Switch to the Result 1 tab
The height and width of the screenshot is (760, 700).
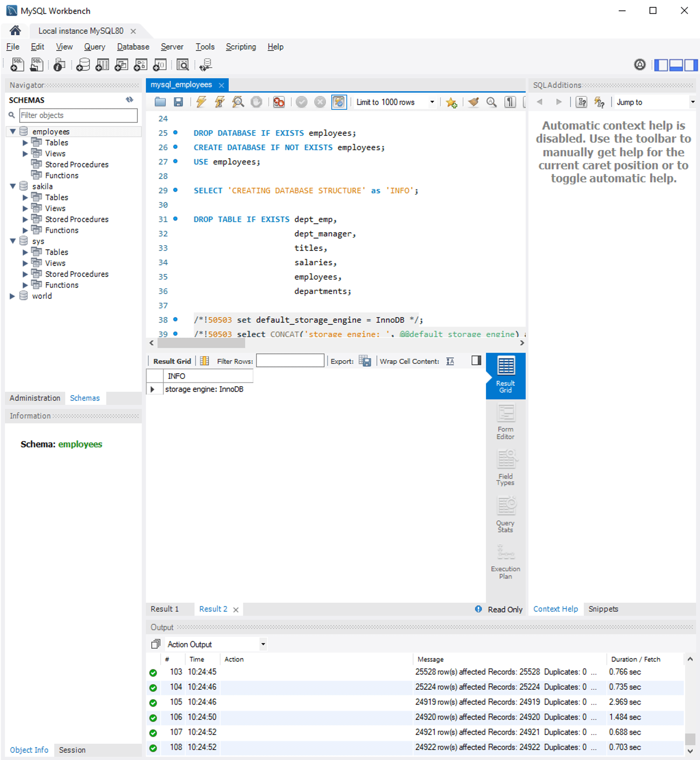point(164,609)
